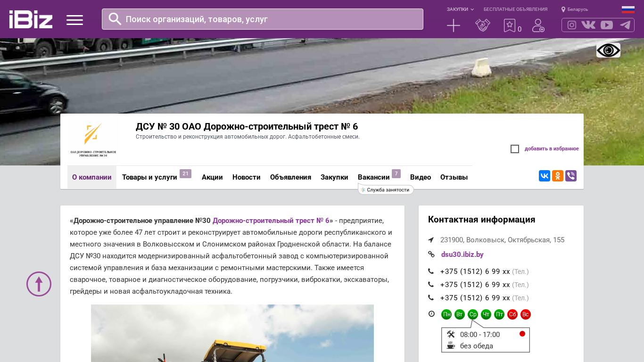Image resolution: width=644 pixels, height=362 pixels.
Task: Select Sunday (Вс) schedule circle
Action: pyautogui.click(x=526, y=314)
